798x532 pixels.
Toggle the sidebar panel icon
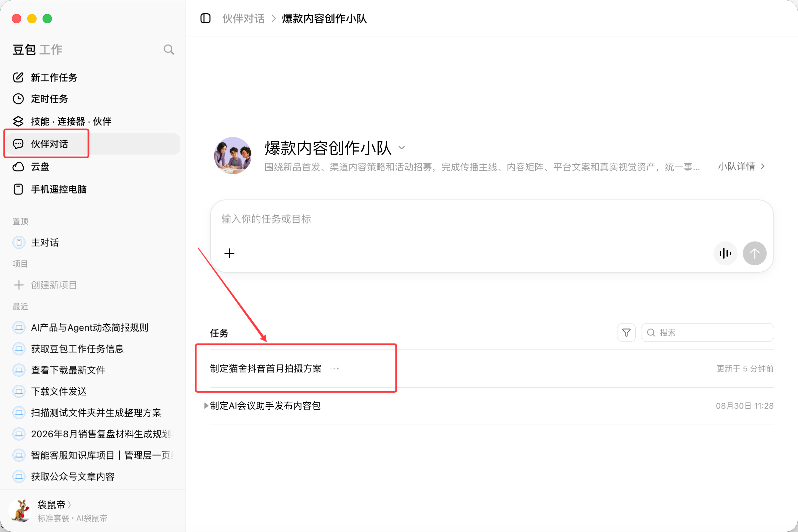tap(205, 18)
